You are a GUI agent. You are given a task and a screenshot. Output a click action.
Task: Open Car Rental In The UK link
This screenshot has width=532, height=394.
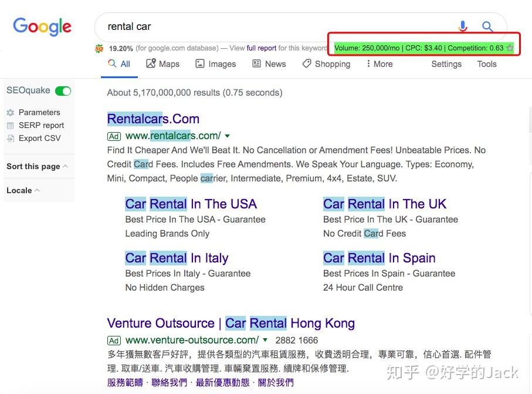[384, 204]
